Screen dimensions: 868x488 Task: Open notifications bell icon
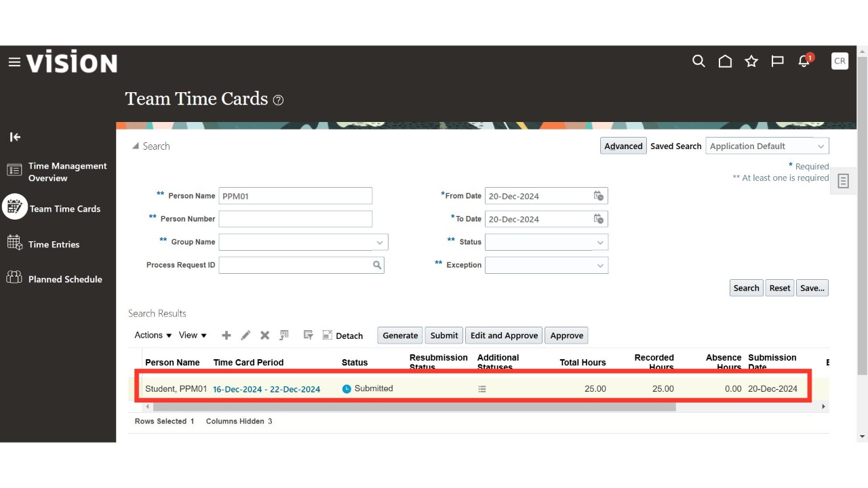[x=804, y=61]
